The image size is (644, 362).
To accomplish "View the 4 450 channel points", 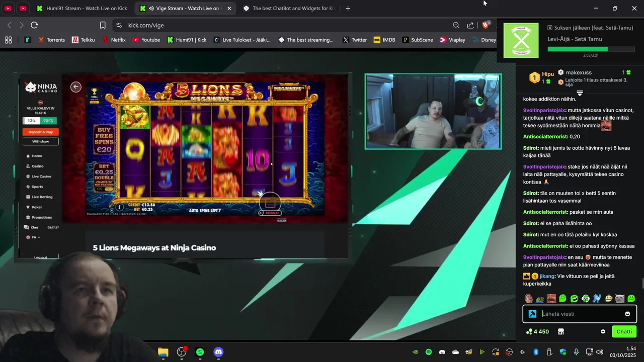I will (x=537, y=331).
